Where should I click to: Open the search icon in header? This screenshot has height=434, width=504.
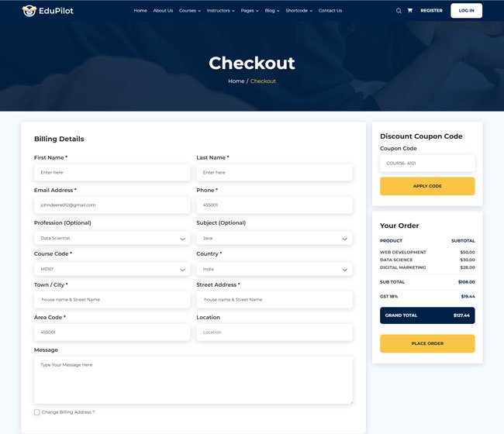click(x=399, y=11)
